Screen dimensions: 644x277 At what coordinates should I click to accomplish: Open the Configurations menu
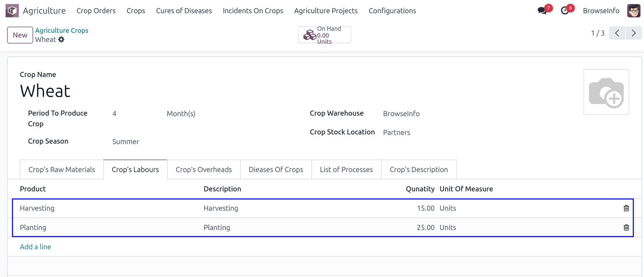point(392,11)
